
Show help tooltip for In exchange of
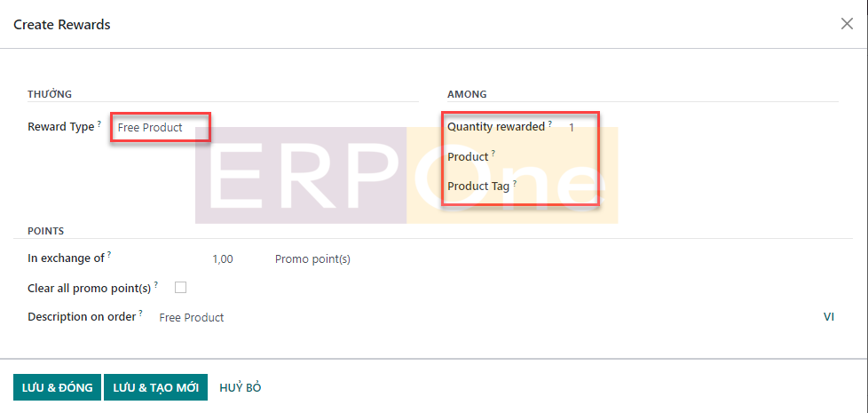click(x=109, y=255)
